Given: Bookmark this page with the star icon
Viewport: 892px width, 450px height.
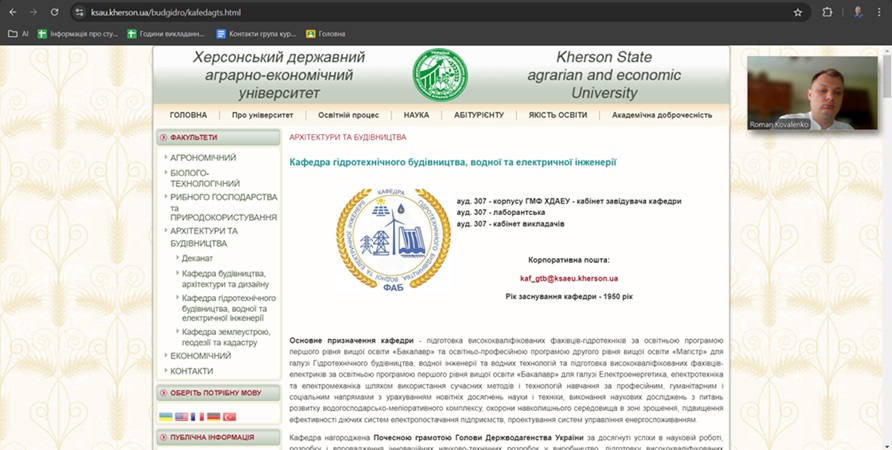Looking at the screenshot, I should (798, 12).
